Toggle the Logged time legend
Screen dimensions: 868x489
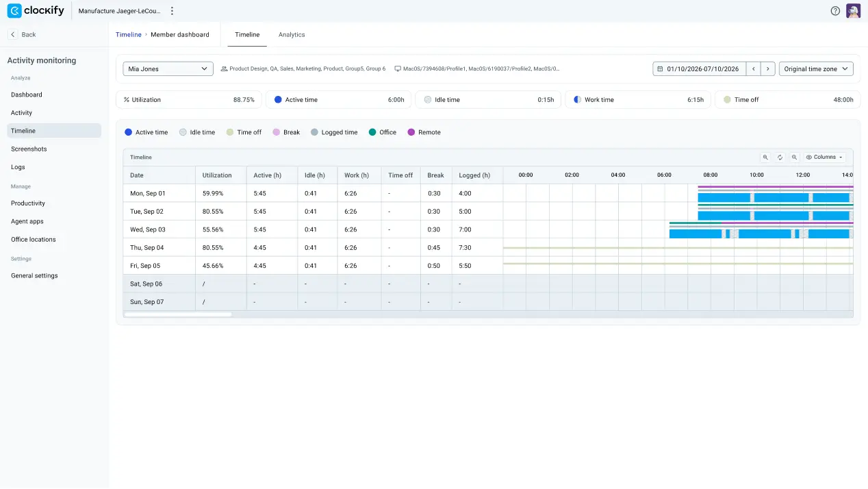coord(334,132)
